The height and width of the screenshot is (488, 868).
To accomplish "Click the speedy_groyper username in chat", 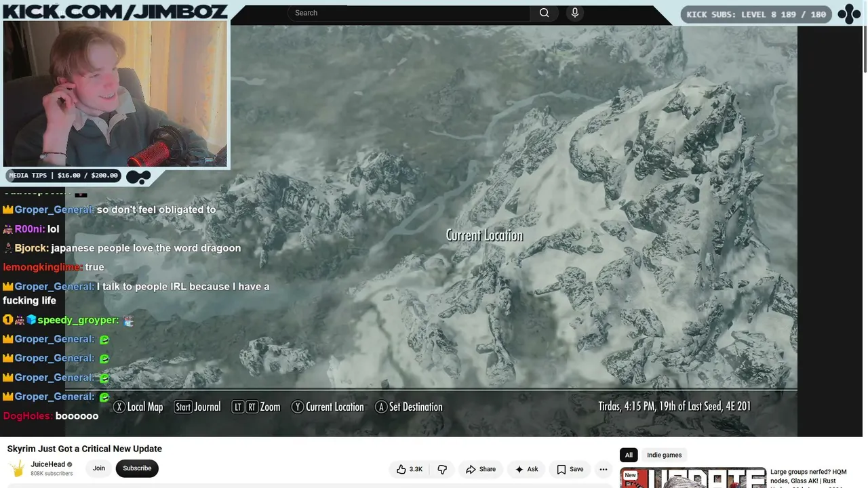I will point(78,320).
